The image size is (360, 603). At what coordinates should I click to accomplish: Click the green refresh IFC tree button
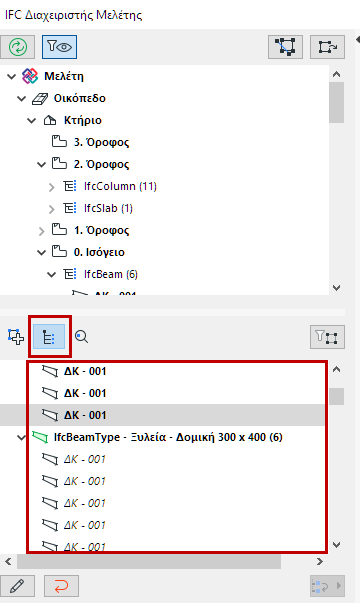tap(18, 47)
